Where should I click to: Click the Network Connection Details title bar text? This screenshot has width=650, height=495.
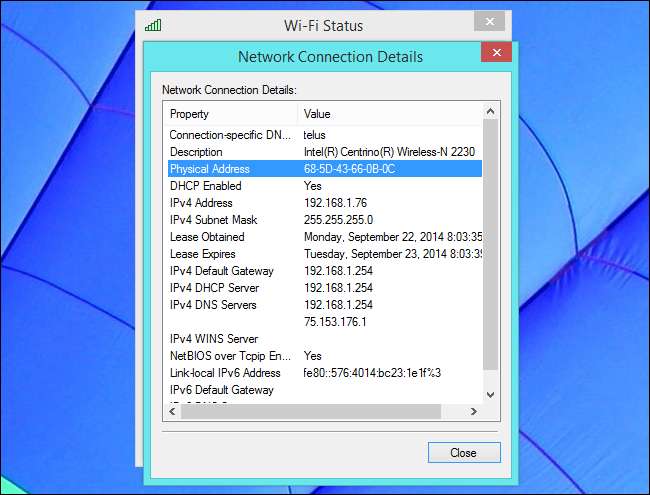330,57
